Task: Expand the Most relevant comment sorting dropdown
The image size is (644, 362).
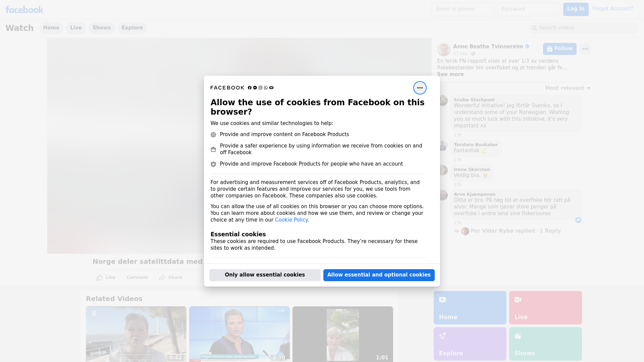Action: 568,88
